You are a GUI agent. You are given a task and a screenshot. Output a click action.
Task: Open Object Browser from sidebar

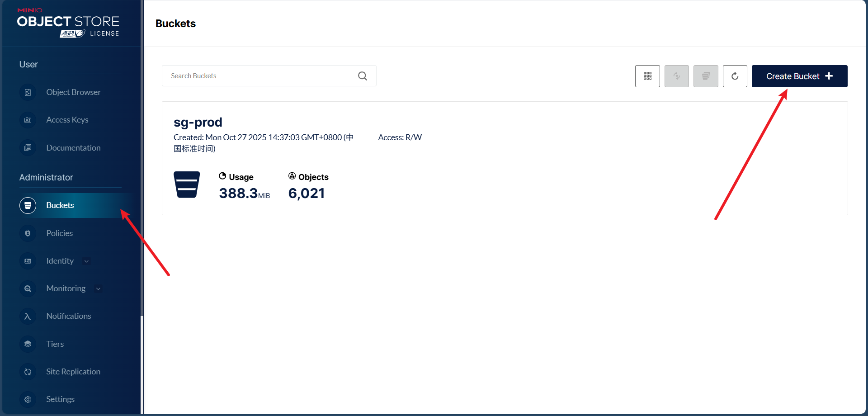click(x=74, y=92)
